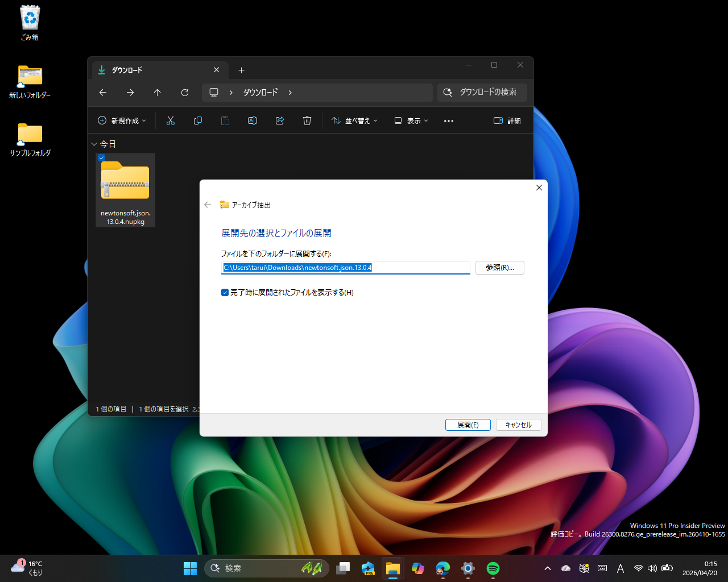Launch Copilot from the taskbar
This screenshot has height=582, width=728.
418,568
